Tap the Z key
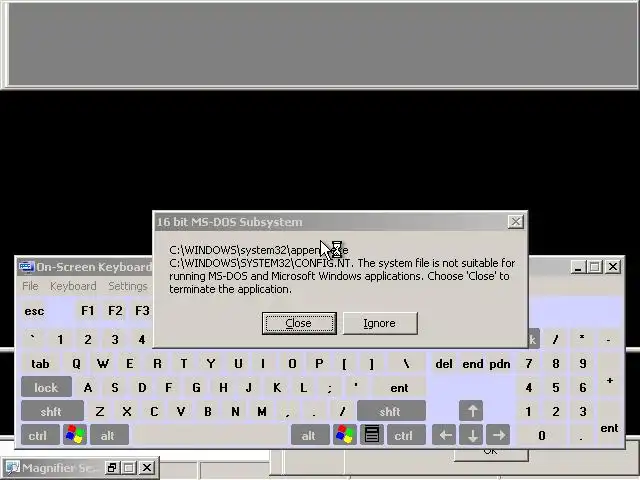The image size is (640, 480). coord(100,411)
